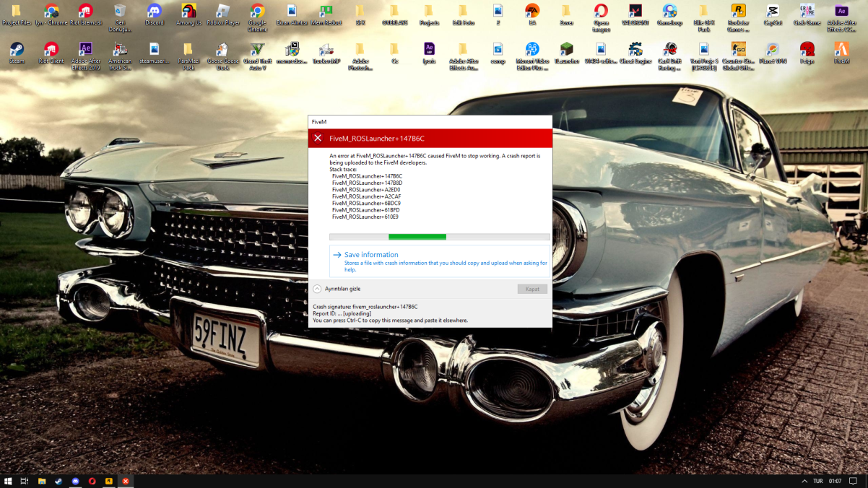Open the Opera browser desktop icon
The width and height of the screenshot is (868, 488).
pyautogui.click(x=601, y=17)
